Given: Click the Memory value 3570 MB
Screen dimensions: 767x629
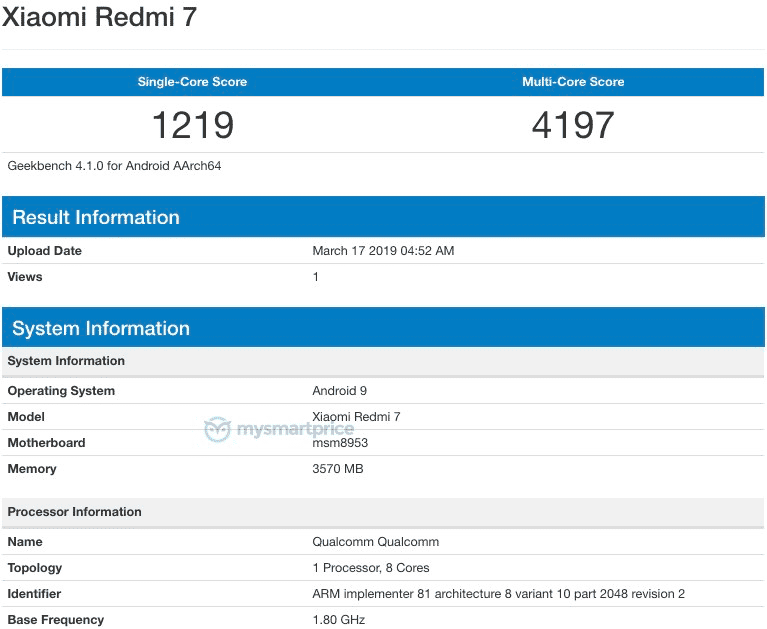Looking at the screenshot, I should click(338, 469).
